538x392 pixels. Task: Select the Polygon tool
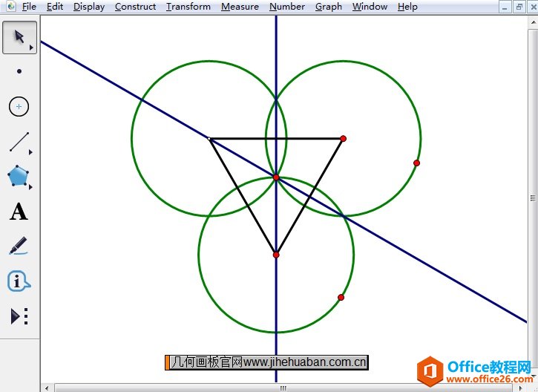tap(18, 176)
